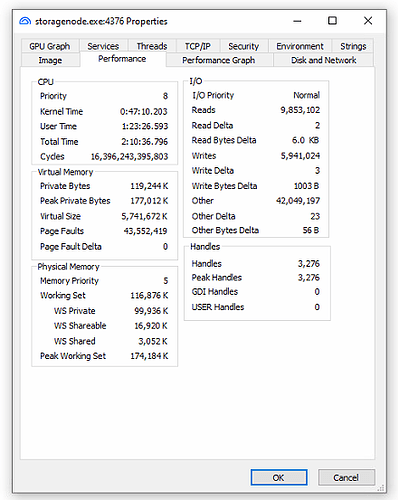The height and width of the screenshot is (500, 398).
Task: Switch to the GPU Graph tab
Action: coord(50,46)
